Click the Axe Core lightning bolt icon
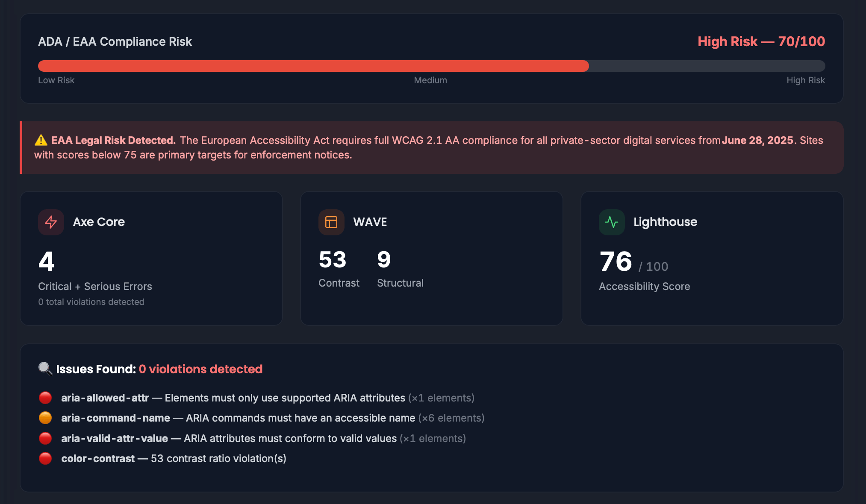The height and width of the screenshot is (504, 866). [51, 222]
